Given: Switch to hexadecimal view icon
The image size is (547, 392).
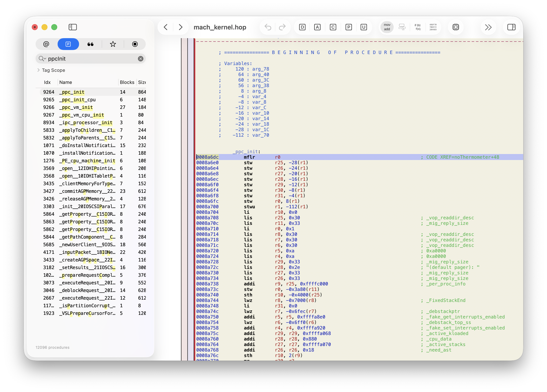Looking at the screenshot, I should (433, 27).
